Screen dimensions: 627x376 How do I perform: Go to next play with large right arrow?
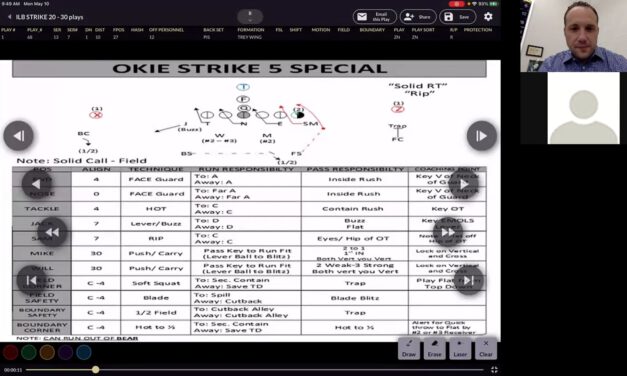pyautogui.click(x=481, y=136)
